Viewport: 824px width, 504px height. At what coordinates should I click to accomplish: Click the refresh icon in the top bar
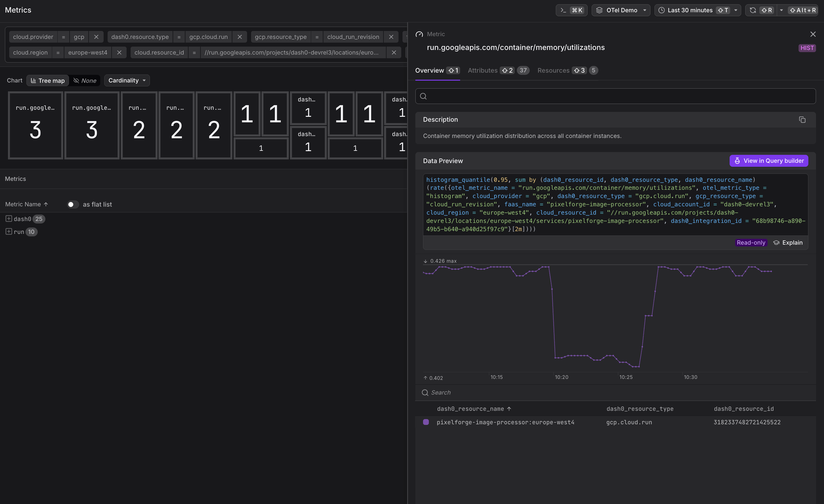click(753, 10)
